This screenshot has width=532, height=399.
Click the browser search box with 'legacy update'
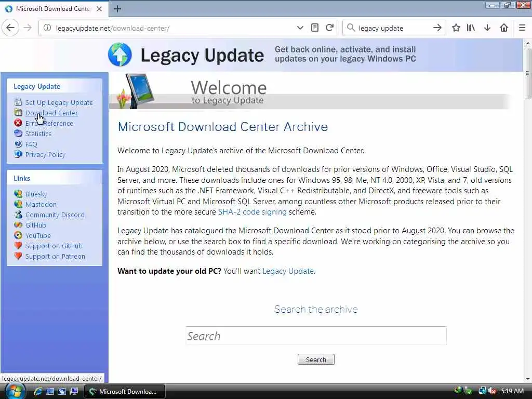coord(394,28)
